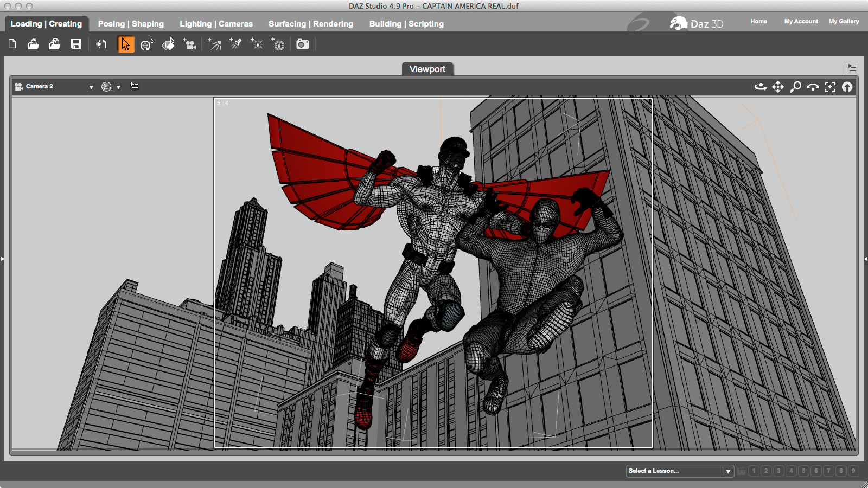868x488 pixels.
Task: Go to lesson step 2
Action: point(766,471)
